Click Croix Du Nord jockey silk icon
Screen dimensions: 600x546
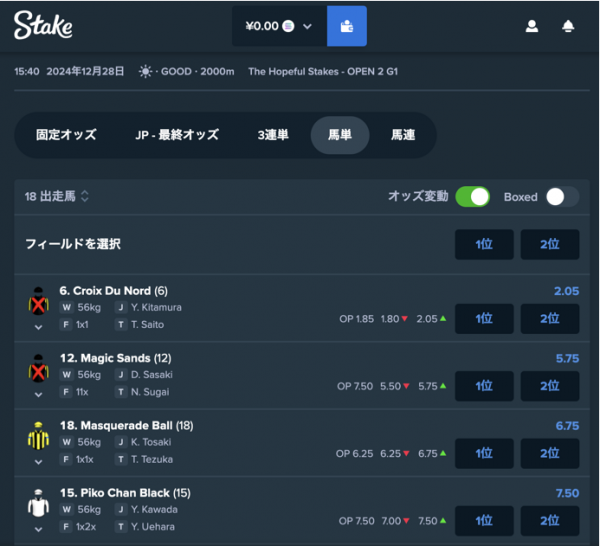(x=38, y=301)
